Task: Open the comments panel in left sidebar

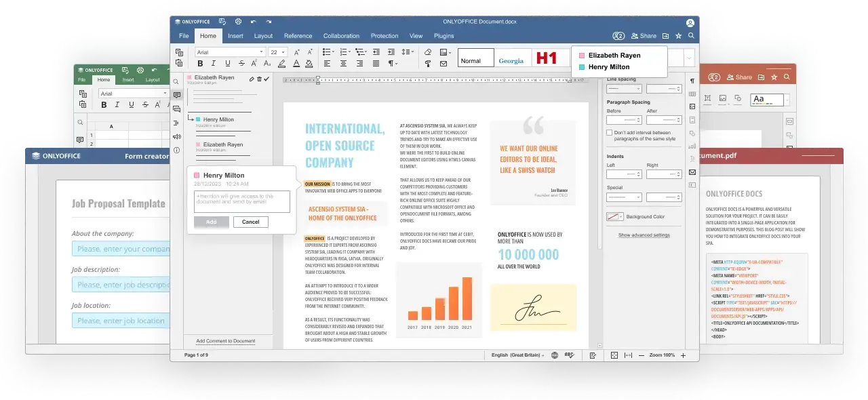Action: click(177, 95)
